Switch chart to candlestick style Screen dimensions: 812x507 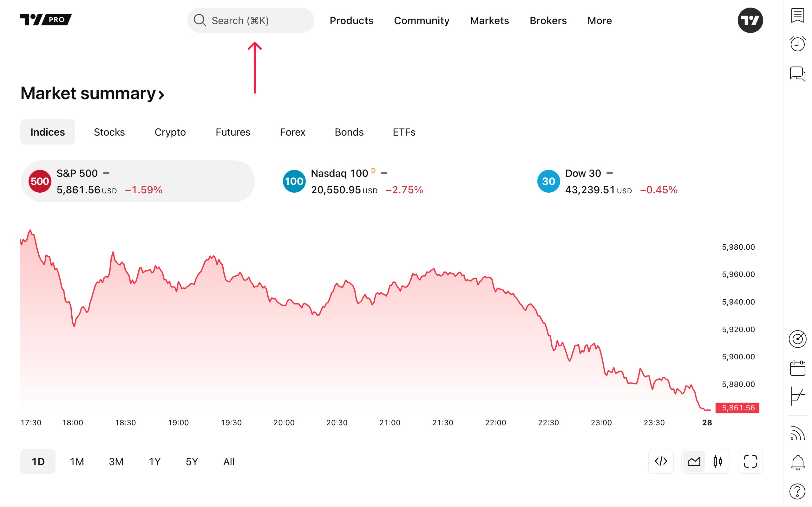717,461
